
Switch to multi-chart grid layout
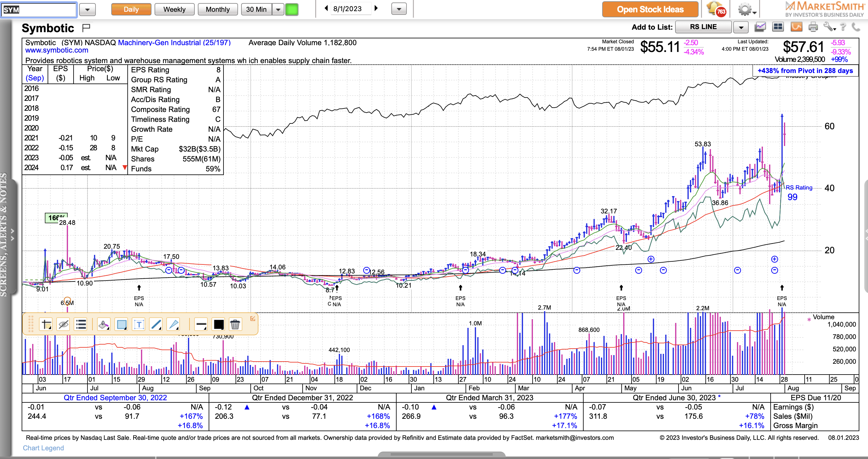point(778,27)
